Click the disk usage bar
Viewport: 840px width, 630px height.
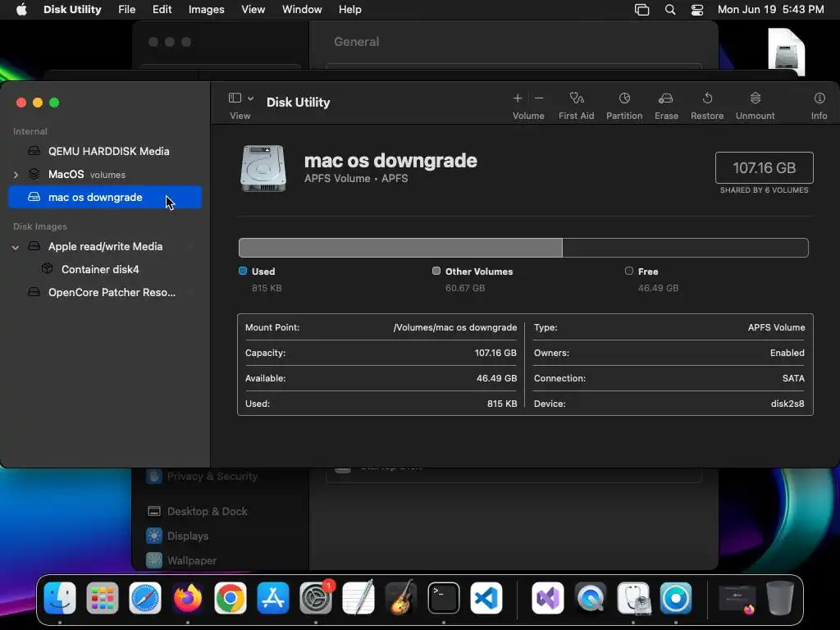point(523,248)
